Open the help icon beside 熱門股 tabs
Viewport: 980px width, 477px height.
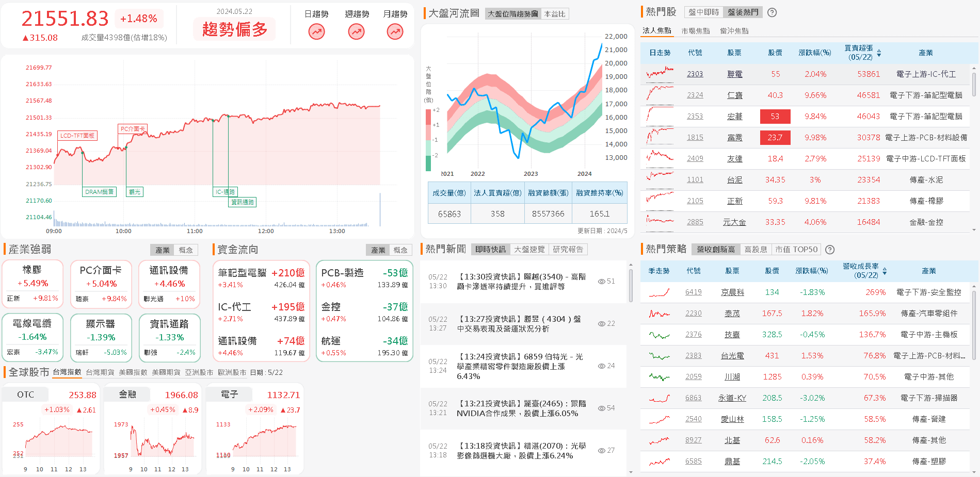pos(772,12)
